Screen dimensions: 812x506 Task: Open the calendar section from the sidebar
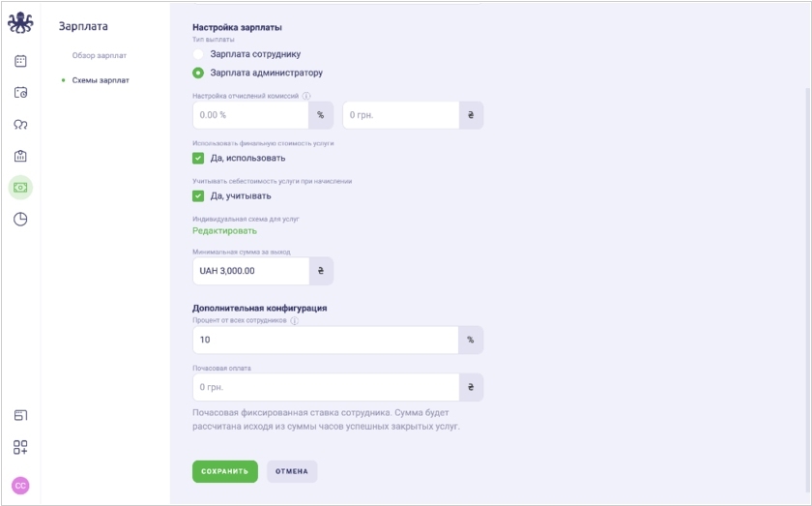[x=20, y=61]
